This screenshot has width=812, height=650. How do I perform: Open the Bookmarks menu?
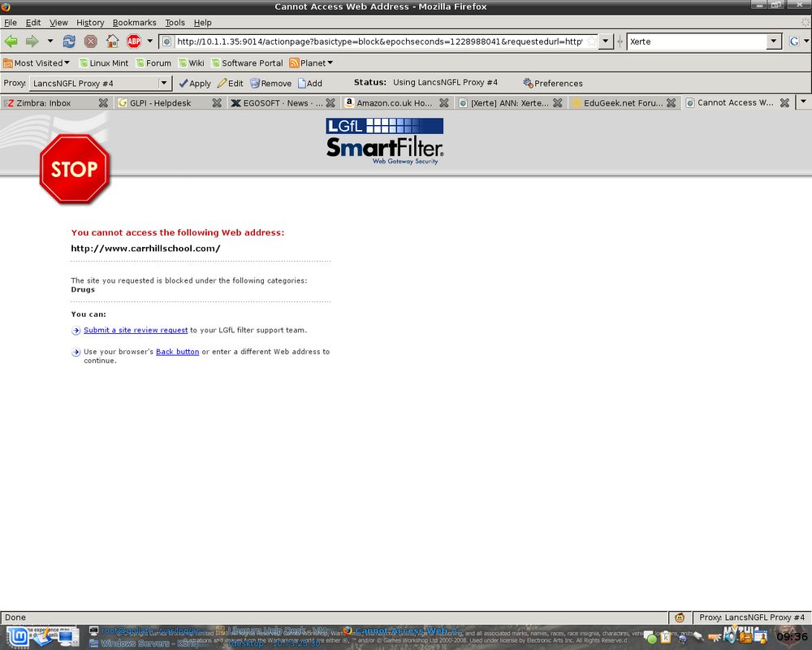click(134, 22)
